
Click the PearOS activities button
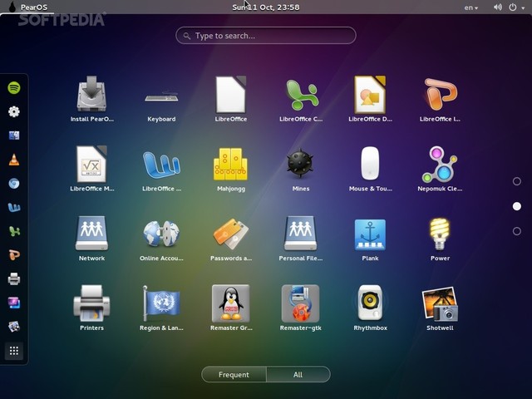27,7
